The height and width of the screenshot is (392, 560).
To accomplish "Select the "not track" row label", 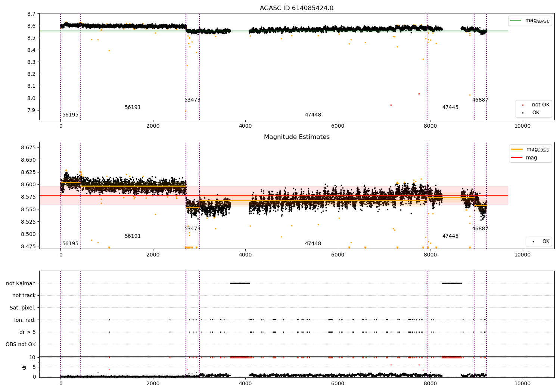I will click(x=24, y=295).
